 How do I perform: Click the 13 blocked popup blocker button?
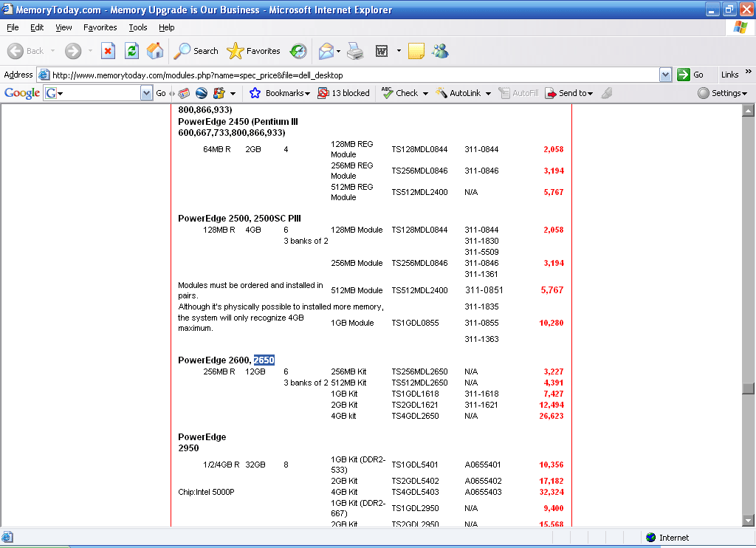click(x=343, y=93)
